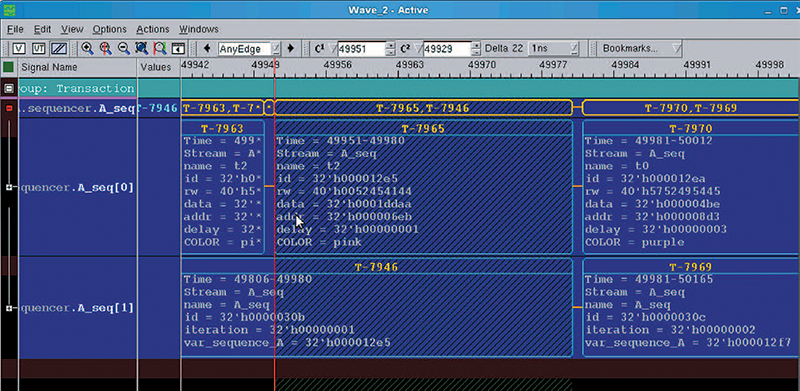The height and width of the screenshot is (391, 800).
Task: Select the Group: Transaction signal name
Action: [77, 88]
